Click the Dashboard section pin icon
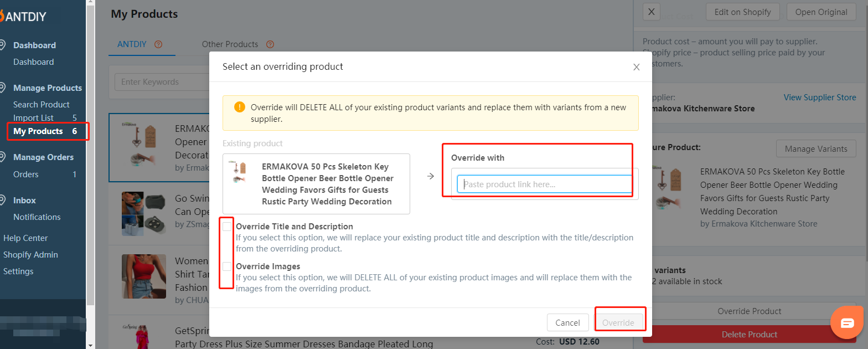The height and width of the screenshot is (349, 868). (x=3, y=45)
